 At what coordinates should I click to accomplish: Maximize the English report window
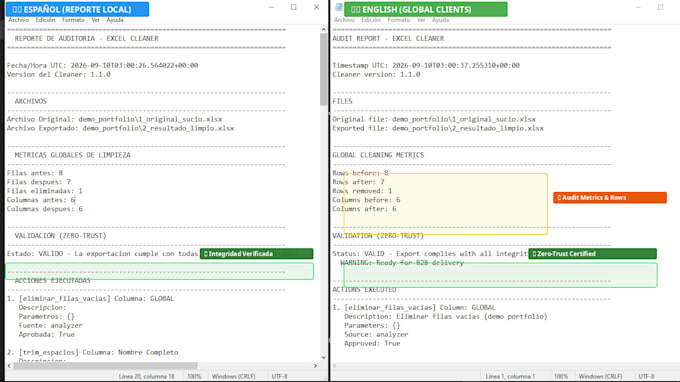[x=660, y=7]
